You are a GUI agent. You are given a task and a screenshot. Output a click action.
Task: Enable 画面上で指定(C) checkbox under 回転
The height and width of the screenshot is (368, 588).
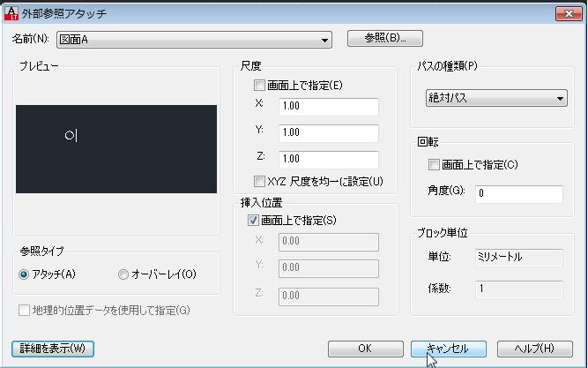tap(434, 164)
